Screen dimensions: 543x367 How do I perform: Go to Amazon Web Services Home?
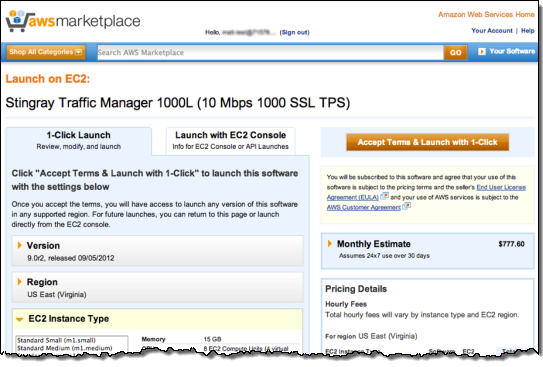point(486,15)
